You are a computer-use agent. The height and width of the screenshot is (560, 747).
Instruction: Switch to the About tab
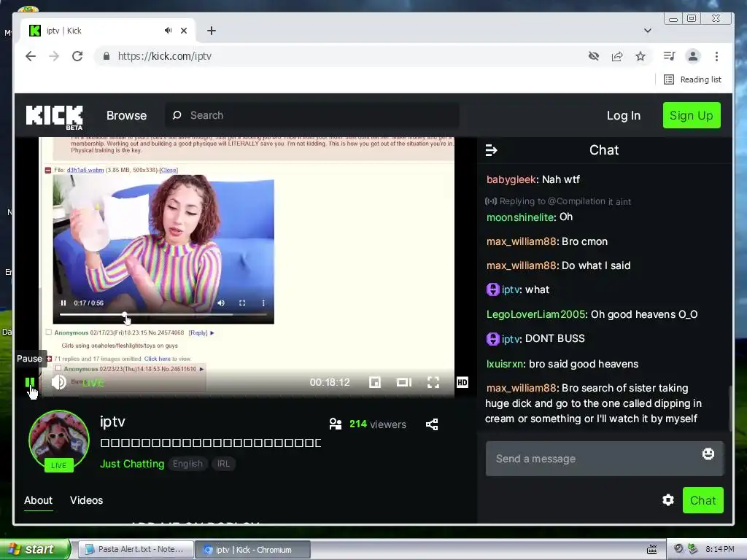pos(38,500)
